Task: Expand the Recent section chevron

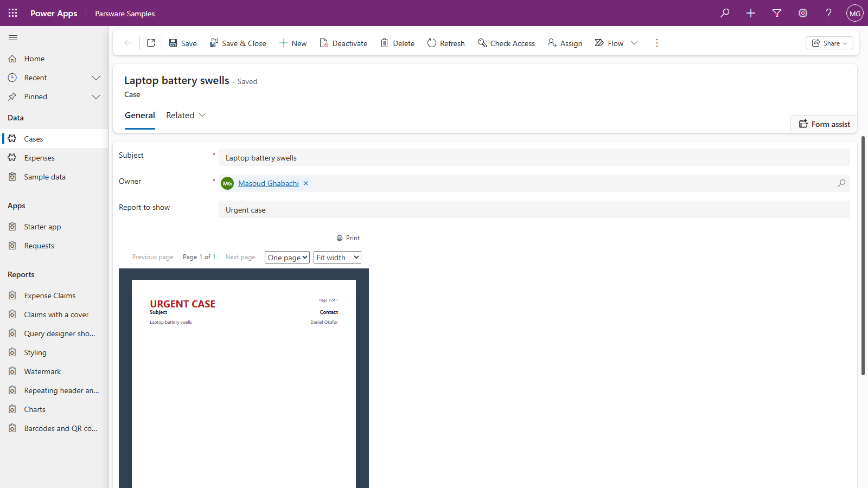Action: pyautogui.click(x=96, y=78)
